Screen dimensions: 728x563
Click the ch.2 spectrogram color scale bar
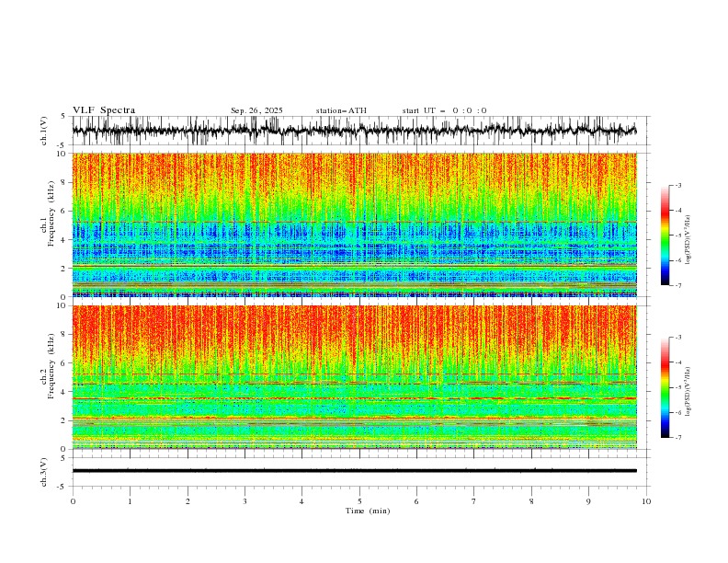pos(665,387)
